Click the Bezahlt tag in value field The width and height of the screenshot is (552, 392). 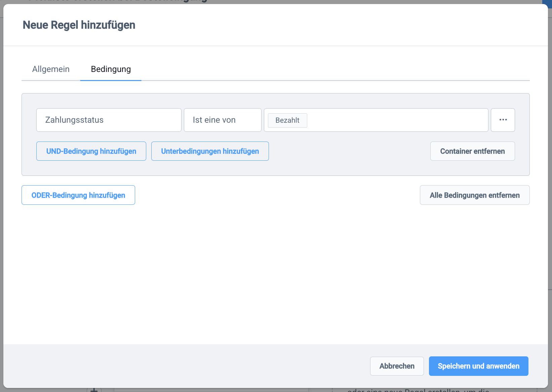287,120
